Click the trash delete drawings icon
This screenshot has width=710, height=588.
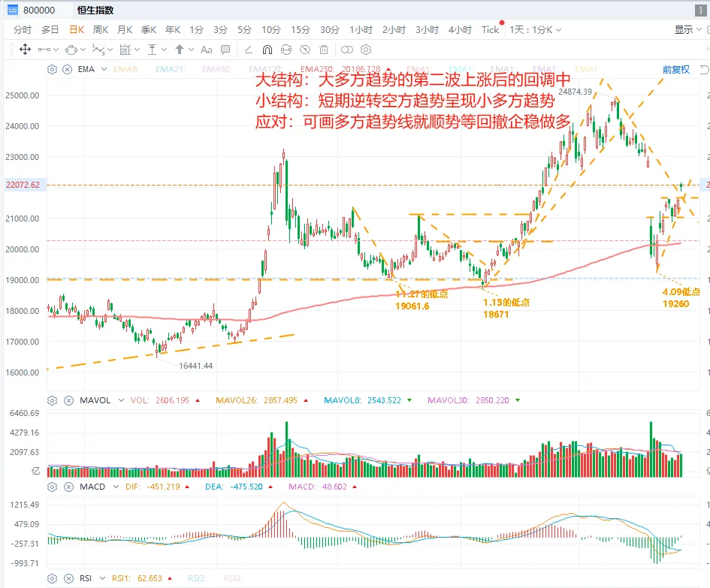[324, 50]
